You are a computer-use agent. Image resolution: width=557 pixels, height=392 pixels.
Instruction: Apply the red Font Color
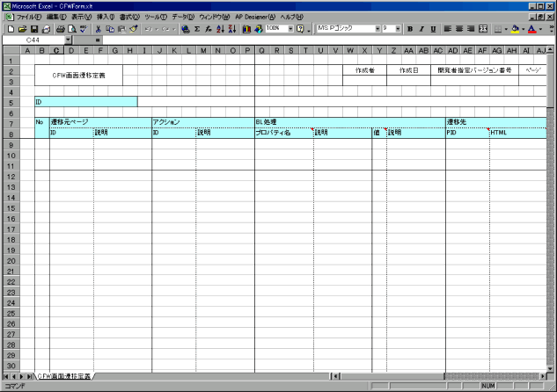pos(532,29)
